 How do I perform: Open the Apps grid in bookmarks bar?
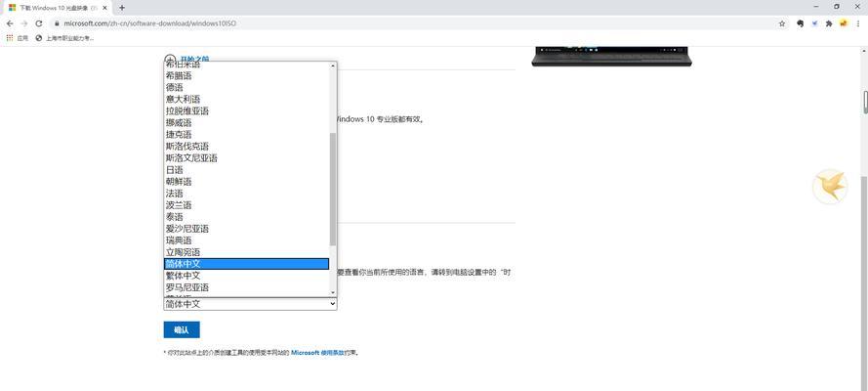click(18, 38)
